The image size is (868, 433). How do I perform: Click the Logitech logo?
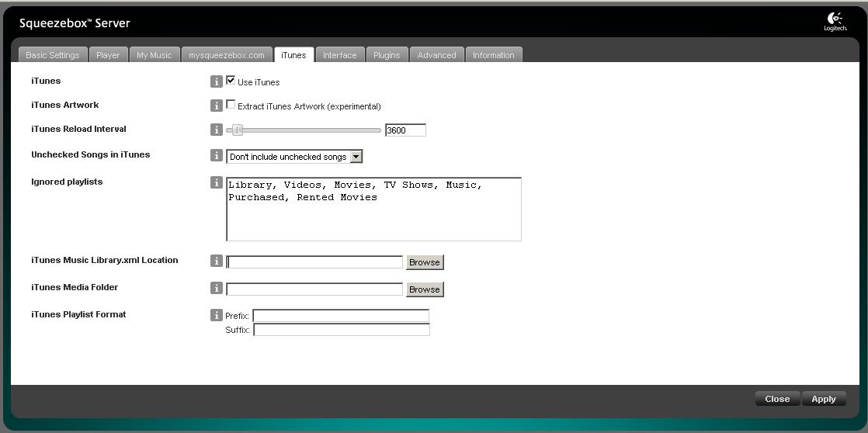835,22
